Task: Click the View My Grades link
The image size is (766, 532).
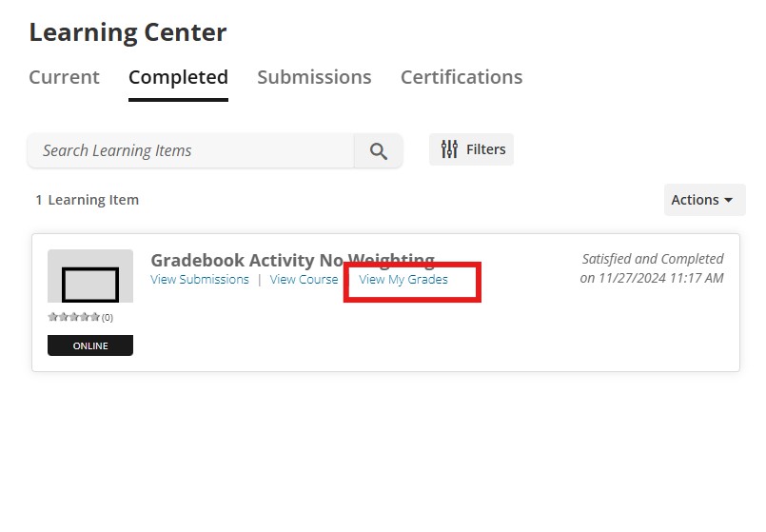Action: click(403, 280)
